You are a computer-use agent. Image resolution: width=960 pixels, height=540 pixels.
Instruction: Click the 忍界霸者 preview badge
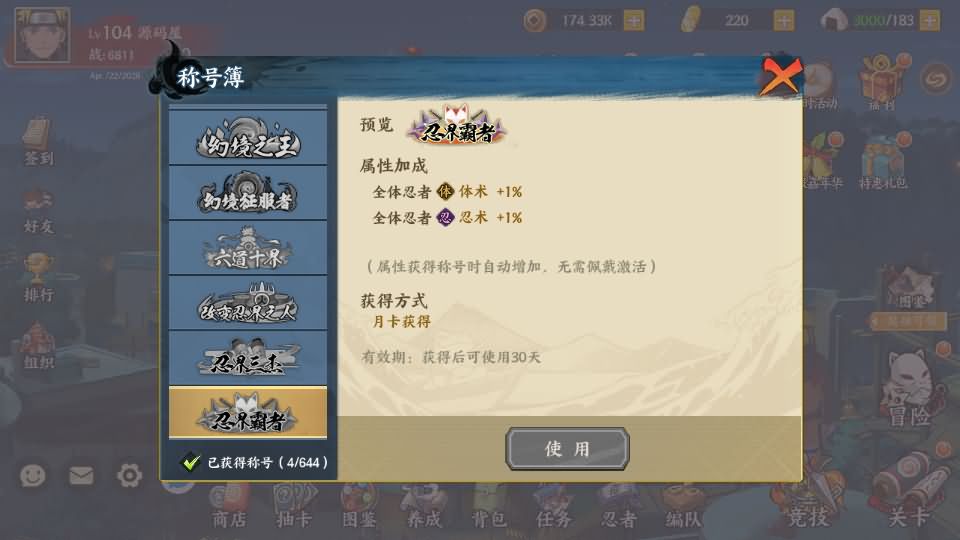458,125
